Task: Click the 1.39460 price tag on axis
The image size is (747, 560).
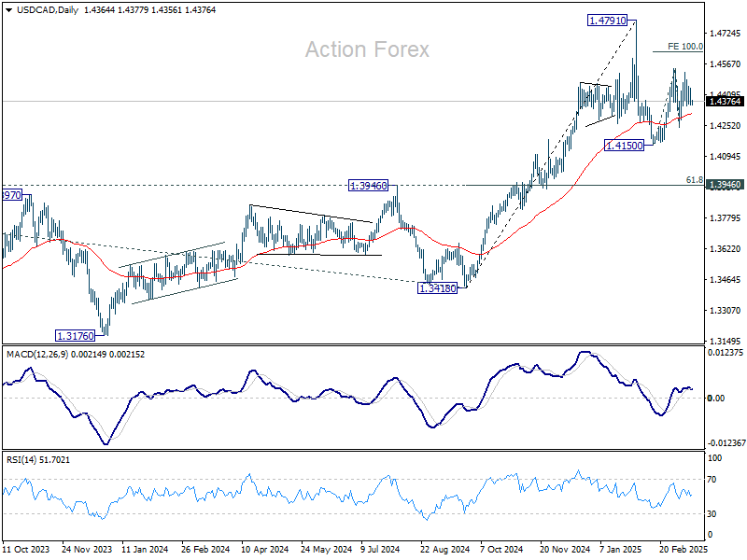Action: [x=725, y=185]
